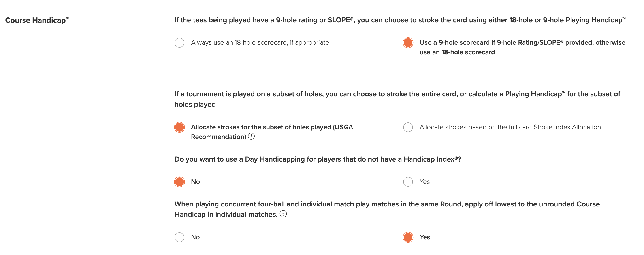The image size is (644, 255).
Task: Click the 'Yes' label text under Day Handicapping
Action: click(424, 182)
